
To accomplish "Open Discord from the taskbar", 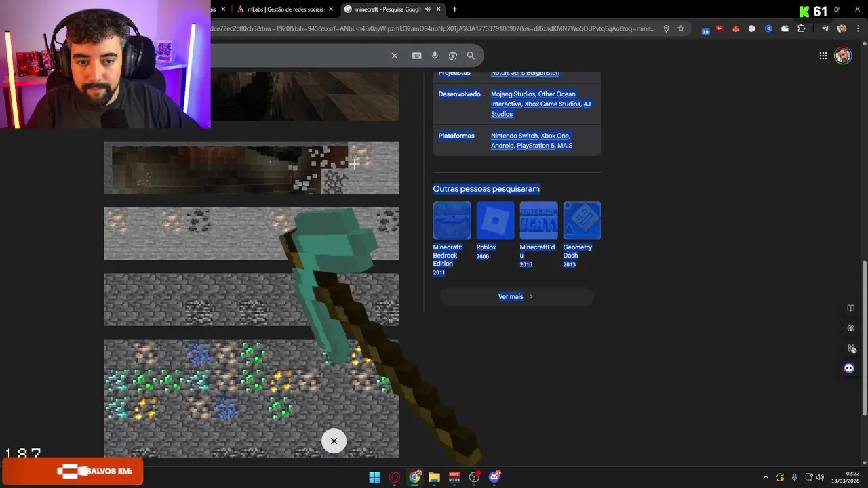I will point(494,477).
